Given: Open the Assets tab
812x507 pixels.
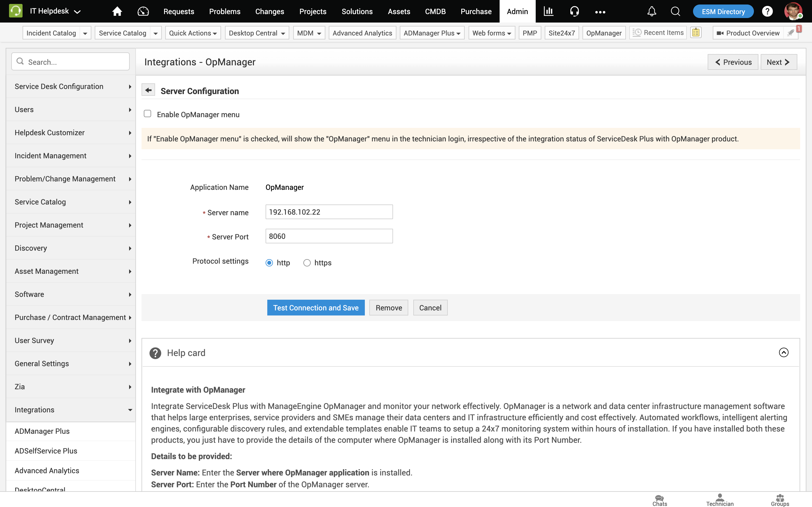Looking at the screenshot, I should 399,11.
